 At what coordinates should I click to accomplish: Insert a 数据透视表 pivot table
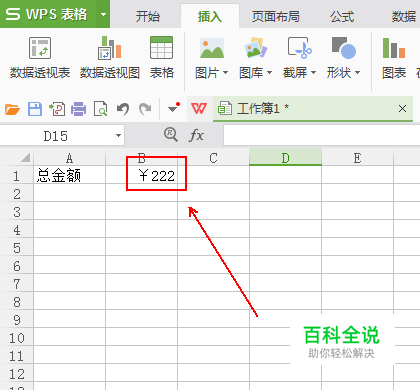pos(40,58)
